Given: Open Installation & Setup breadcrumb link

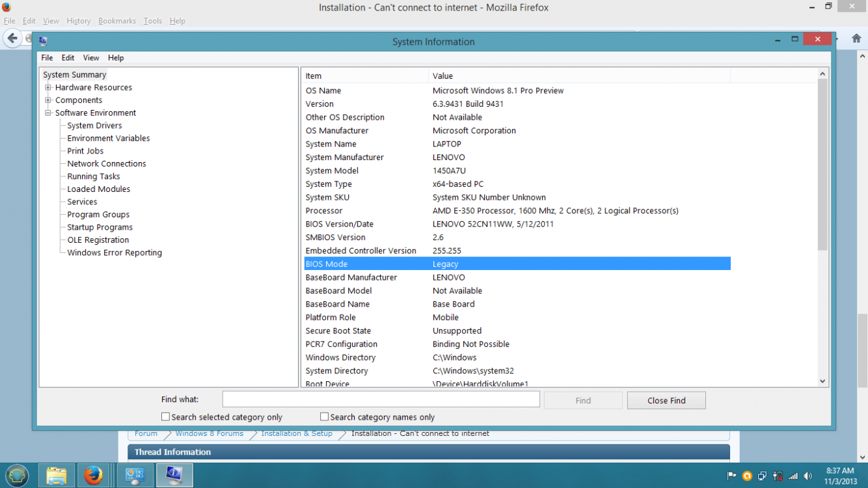Looking at the screenshot, I should click(297, 433).
